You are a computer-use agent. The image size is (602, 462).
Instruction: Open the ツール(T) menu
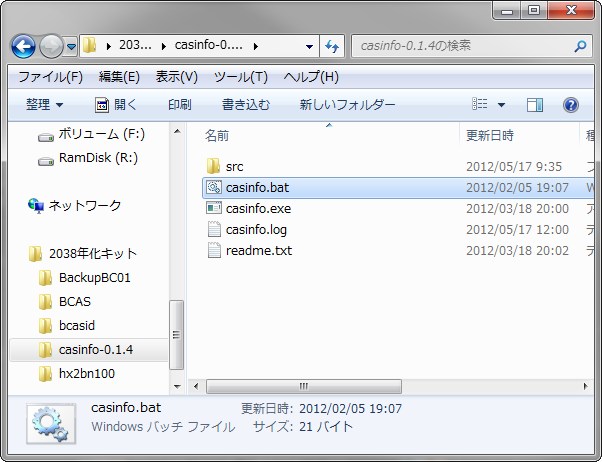(x=240, y=77)
